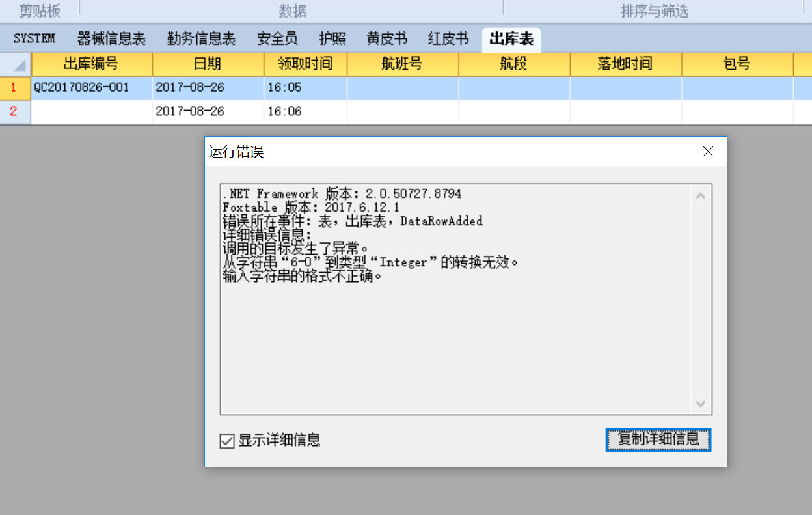The height and width of the screenshot is (515, 812).
Task: Open the 器械信息表 tab
Action: pos(111,39)
